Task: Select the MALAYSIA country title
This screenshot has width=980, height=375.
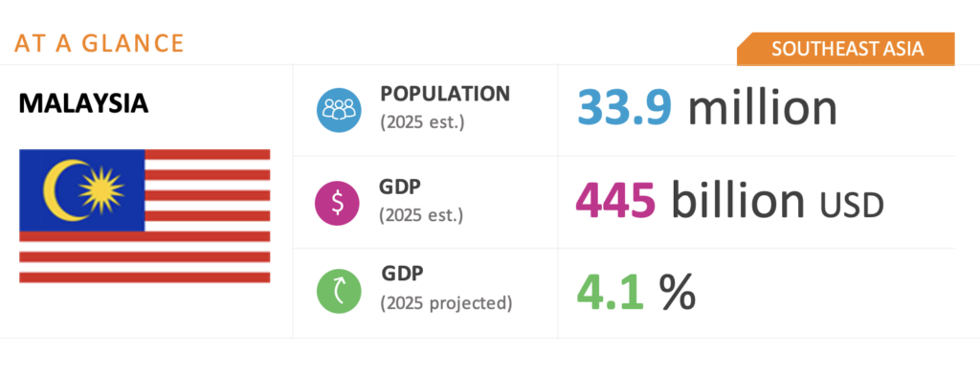Action: coord(83,103)
